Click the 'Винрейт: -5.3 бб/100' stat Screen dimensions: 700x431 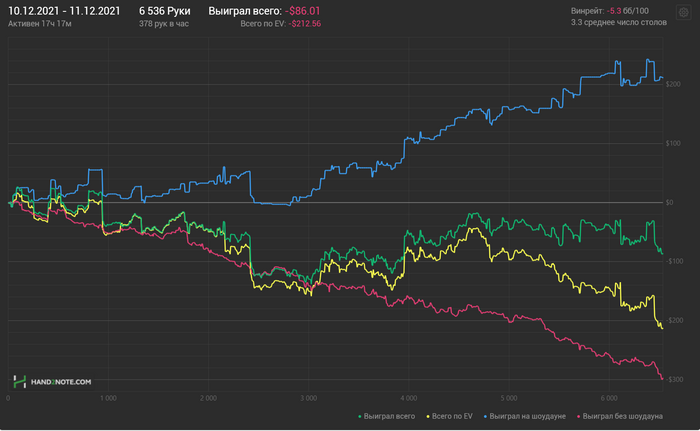610,11
